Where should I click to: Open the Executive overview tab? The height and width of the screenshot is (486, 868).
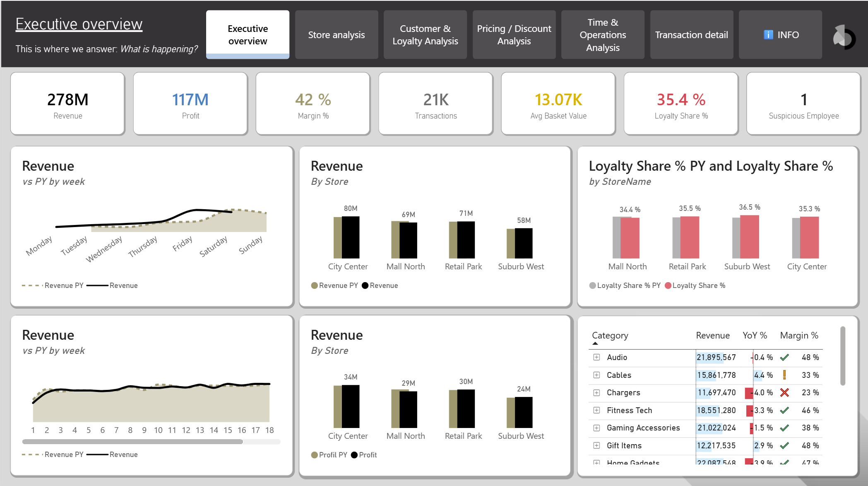coord(248,35)
